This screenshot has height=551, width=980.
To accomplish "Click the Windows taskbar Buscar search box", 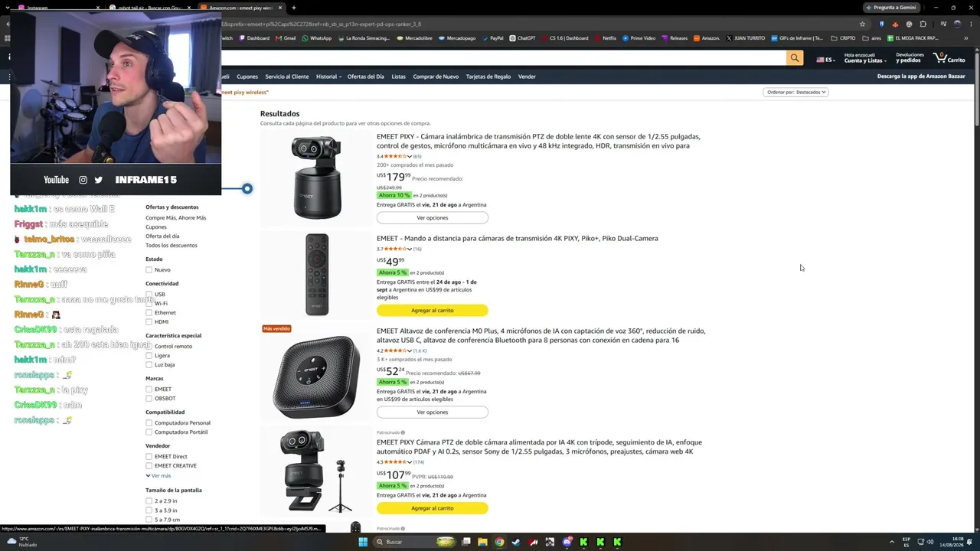I will point(413,542).
